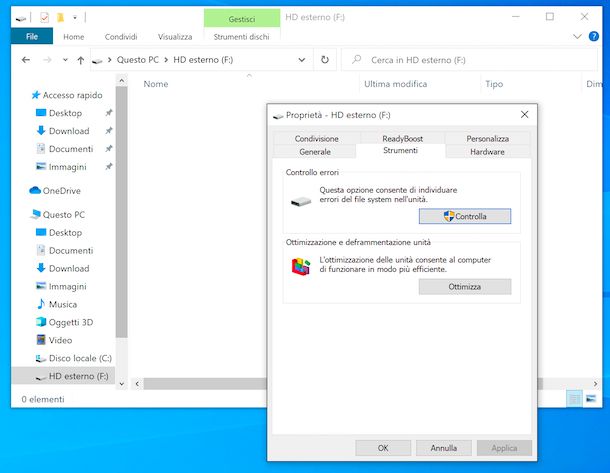This screenshot has height=473, width=610.
Task: Click the Ottimizza button
Action: (465, 287)
